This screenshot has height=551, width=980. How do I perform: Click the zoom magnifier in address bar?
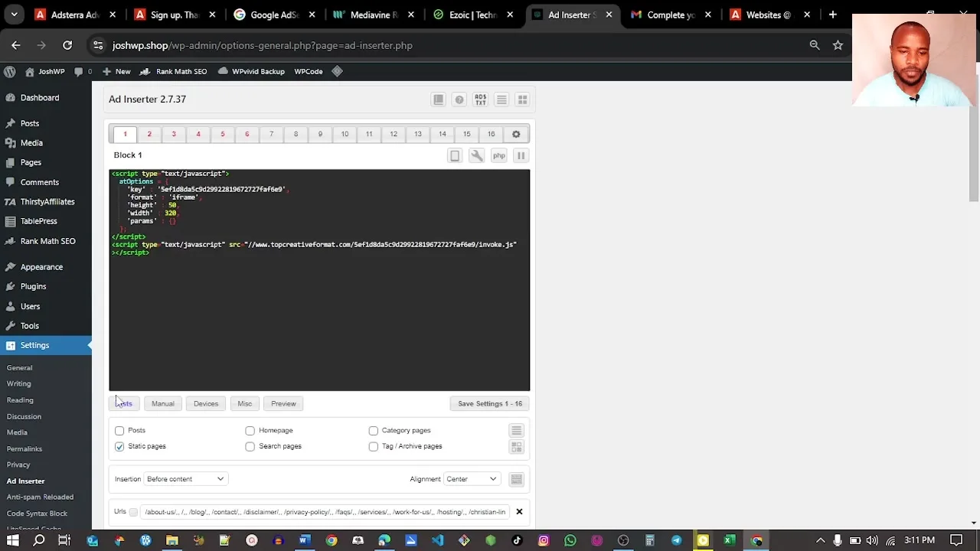pos(815,45)
